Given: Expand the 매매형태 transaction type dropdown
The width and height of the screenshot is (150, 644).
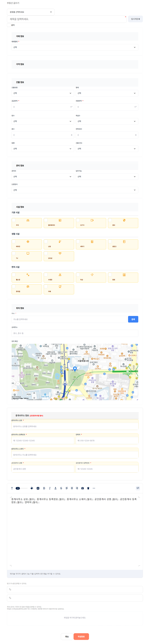Looking at the screenshot, I should (75, 47).
